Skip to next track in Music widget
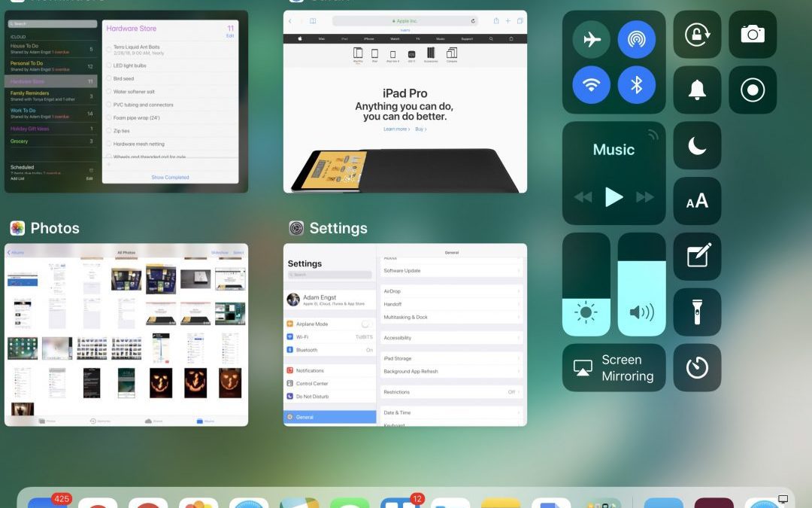This screenshot has width=812, height=508. click(x=645, y=197)
